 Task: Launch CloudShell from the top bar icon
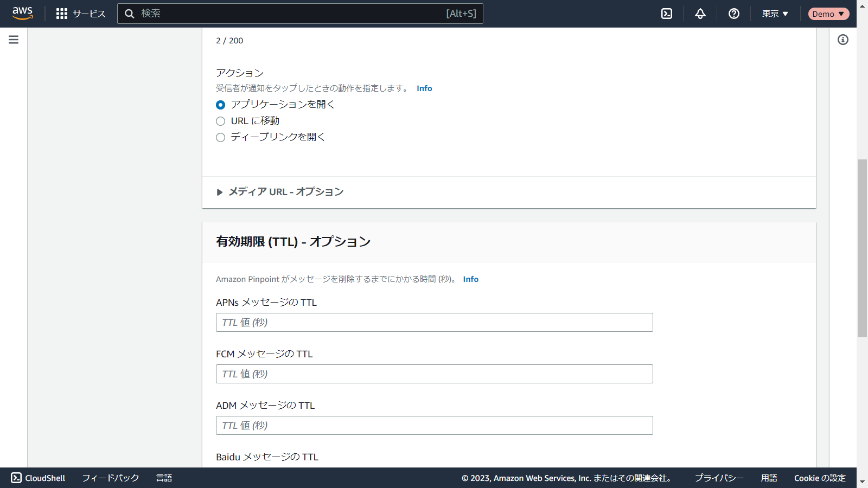coord(667,14)
